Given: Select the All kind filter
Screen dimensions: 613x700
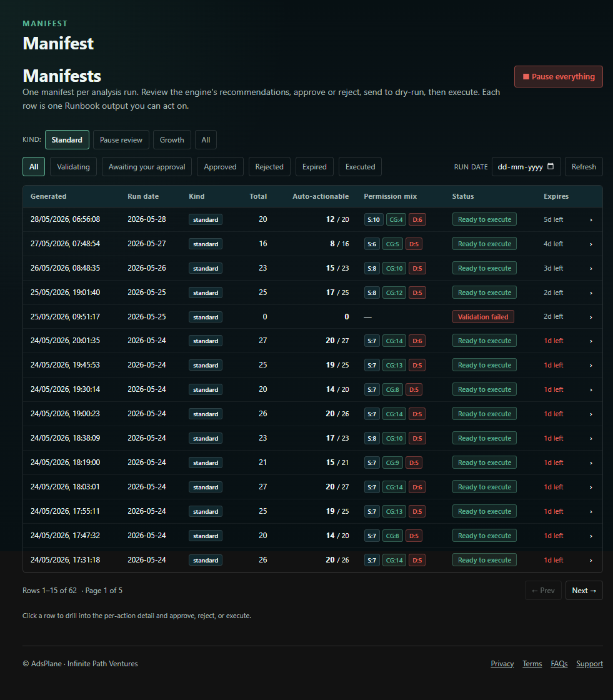Looking at the screenshot, I should 206,140.
